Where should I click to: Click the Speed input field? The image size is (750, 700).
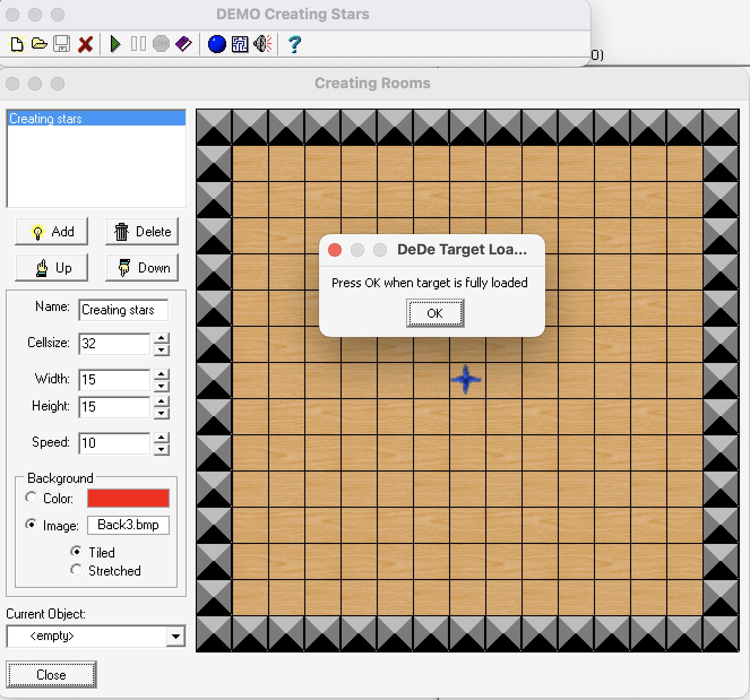coord(115,443)
